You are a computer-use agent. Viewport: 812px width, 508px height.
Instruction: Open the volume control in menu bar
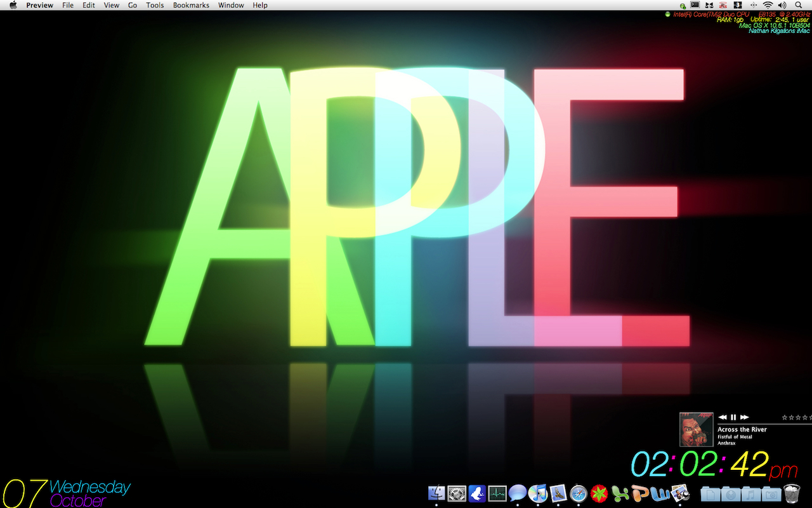coord(782,5)
